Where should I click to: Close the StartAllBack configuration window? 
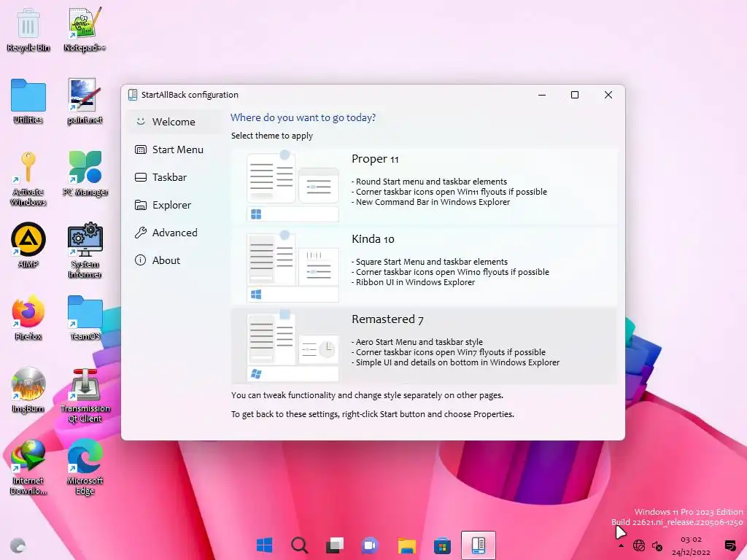click(608, 95)
